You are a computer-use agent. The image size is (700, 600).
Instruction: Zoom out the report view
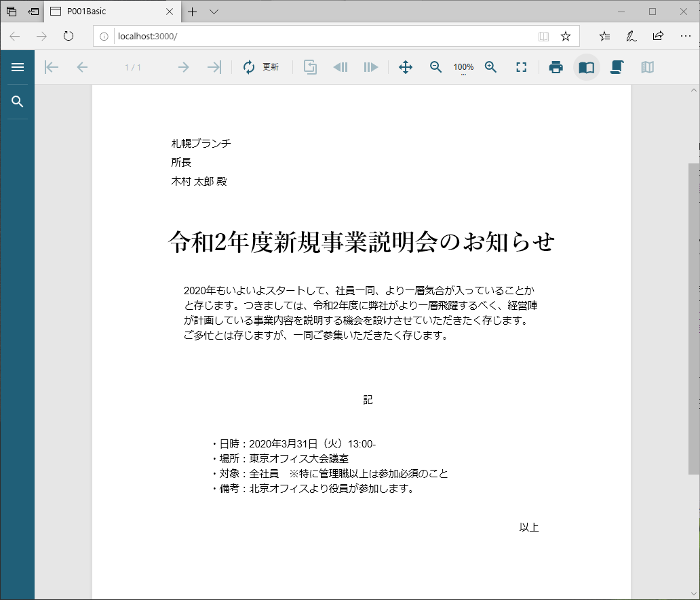point(435,67)
